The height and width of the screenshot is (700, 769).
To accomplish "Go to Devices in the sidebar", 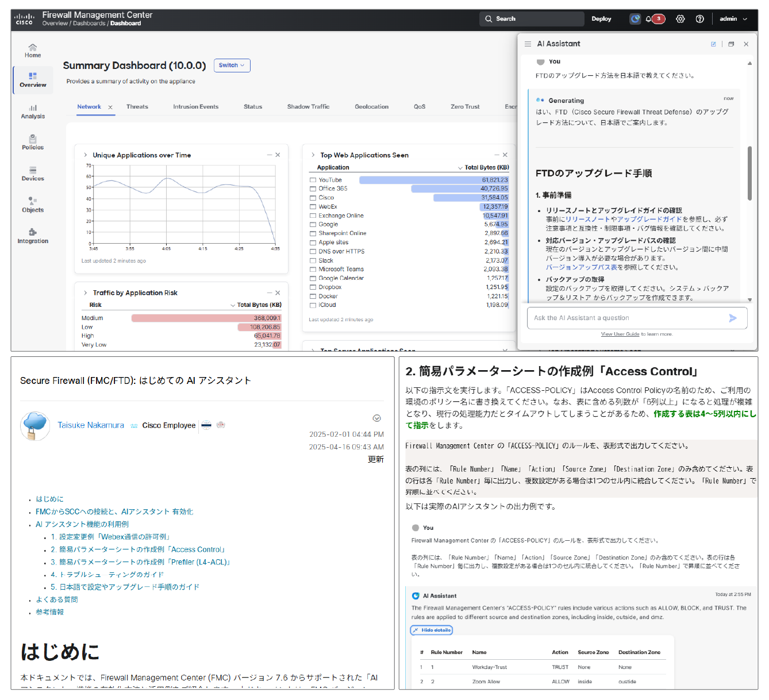I will point(33,174).
